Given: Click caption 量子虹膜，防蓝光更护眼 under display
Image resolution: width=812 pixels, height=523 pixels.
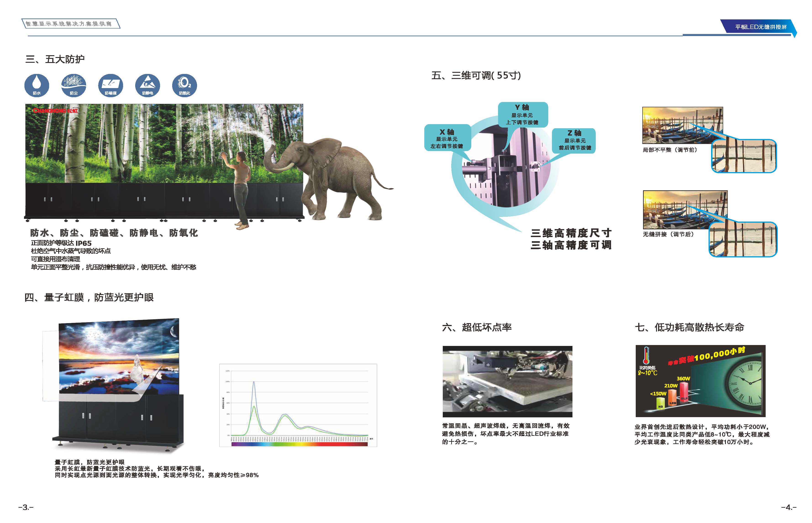Looking at the screenshot, I should (90, 462).
